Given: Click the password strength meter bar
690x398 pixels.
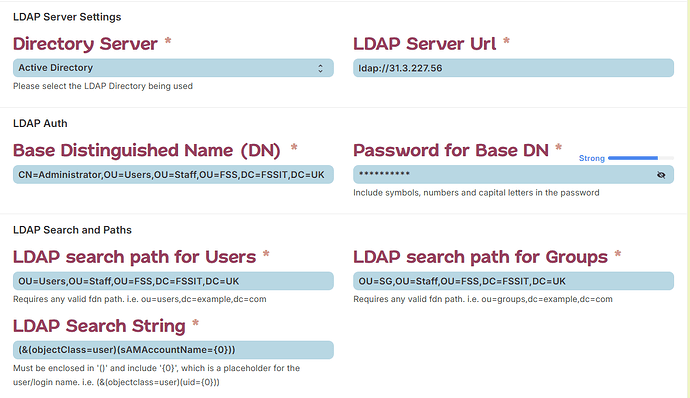Looking at the screenshot, I should [641, 158].
